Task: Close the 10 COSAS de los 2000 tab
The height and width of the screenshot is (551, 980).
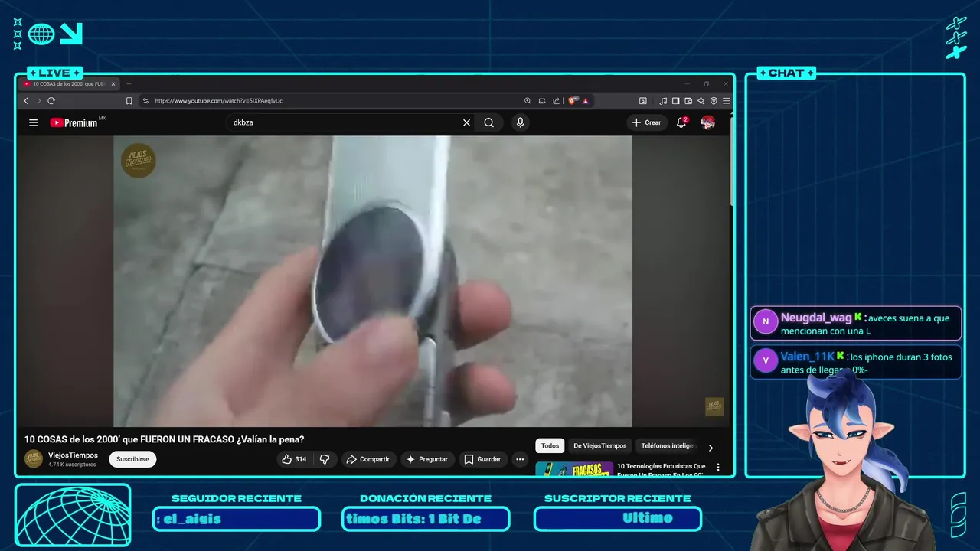Action: [x=113, y=84]
